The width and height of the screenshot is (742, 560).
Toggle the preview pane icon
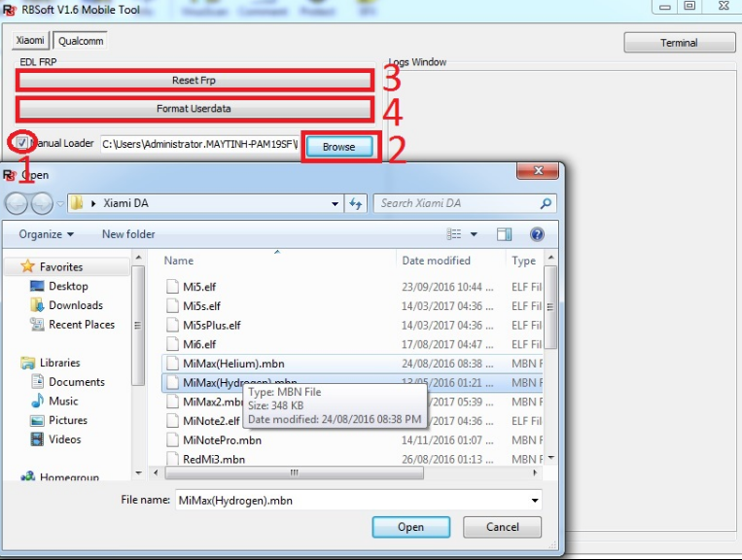pos(504,234)
